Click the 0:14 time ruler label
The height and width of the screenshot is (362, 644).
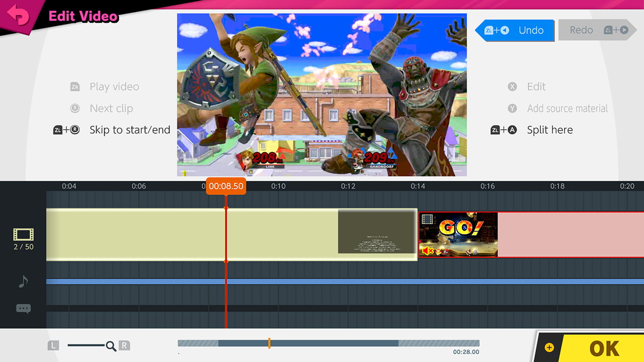pyautogui.click(x=418, y=186)
